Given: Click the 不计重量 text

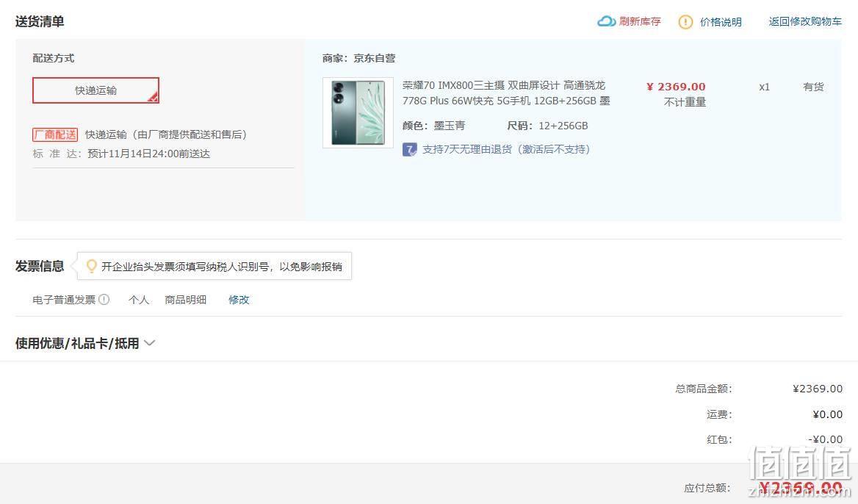Looking at the screenshot, I should point(685,102).
